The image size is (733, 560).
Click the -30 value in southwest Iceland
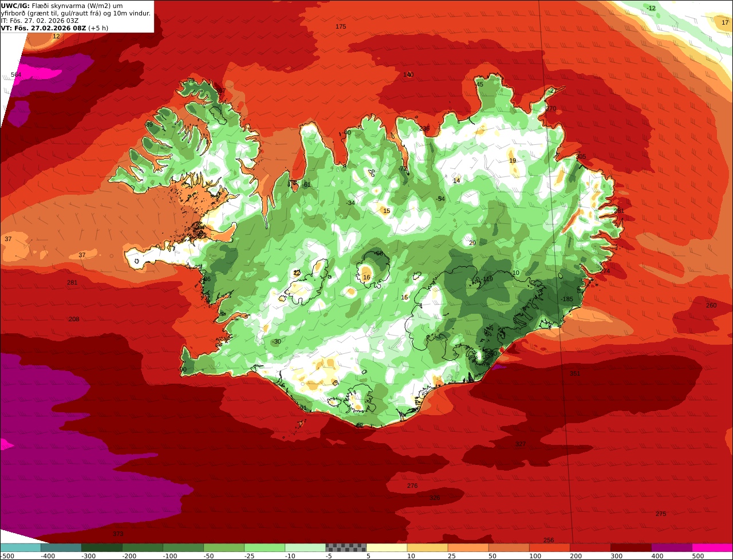point(277,341)
